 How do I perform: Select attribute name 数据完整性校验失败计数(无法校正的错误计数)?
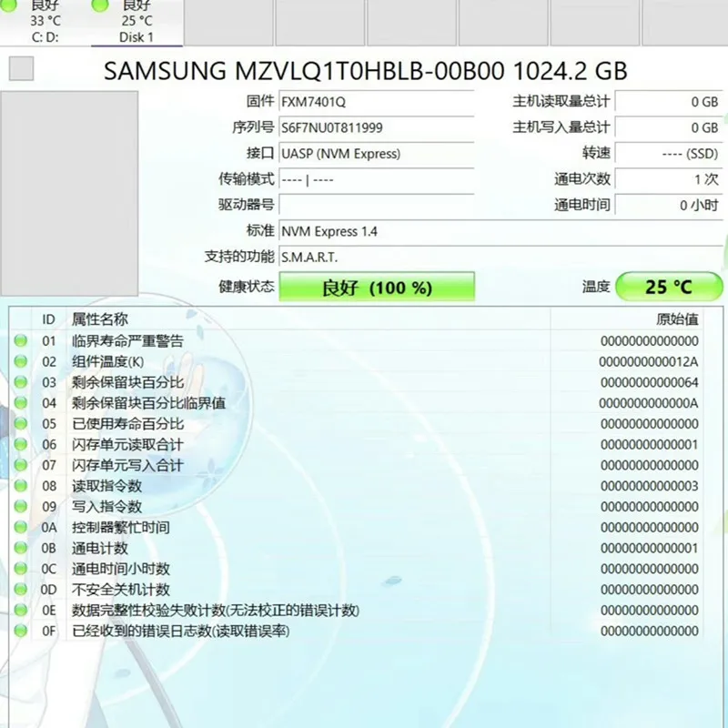coord(216,610)
